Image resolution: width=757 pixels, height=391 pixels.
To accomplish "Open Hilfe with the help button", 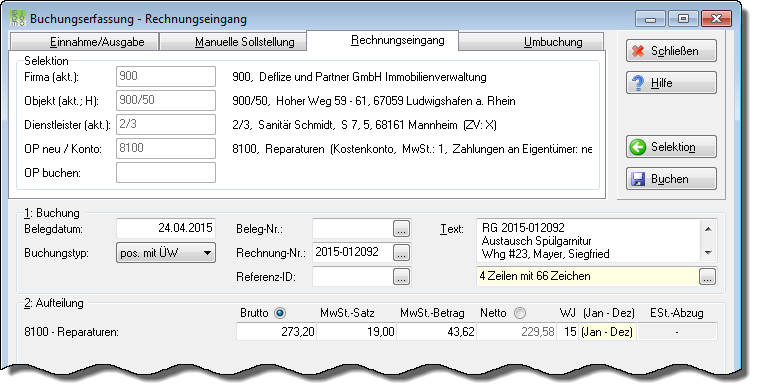I will point(671,83).
